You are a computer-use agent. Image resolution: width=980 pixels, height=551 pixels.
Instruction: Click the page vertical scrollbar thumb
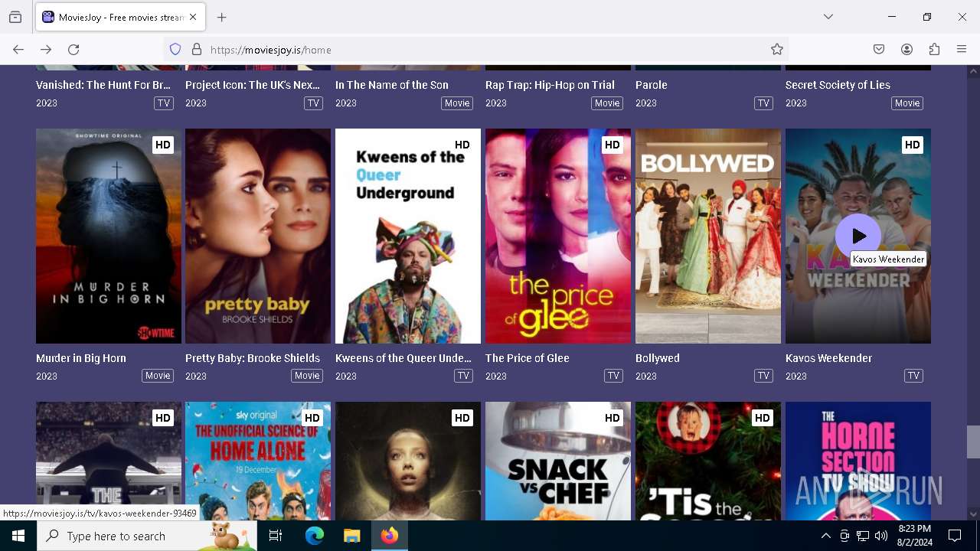point(973,442)
